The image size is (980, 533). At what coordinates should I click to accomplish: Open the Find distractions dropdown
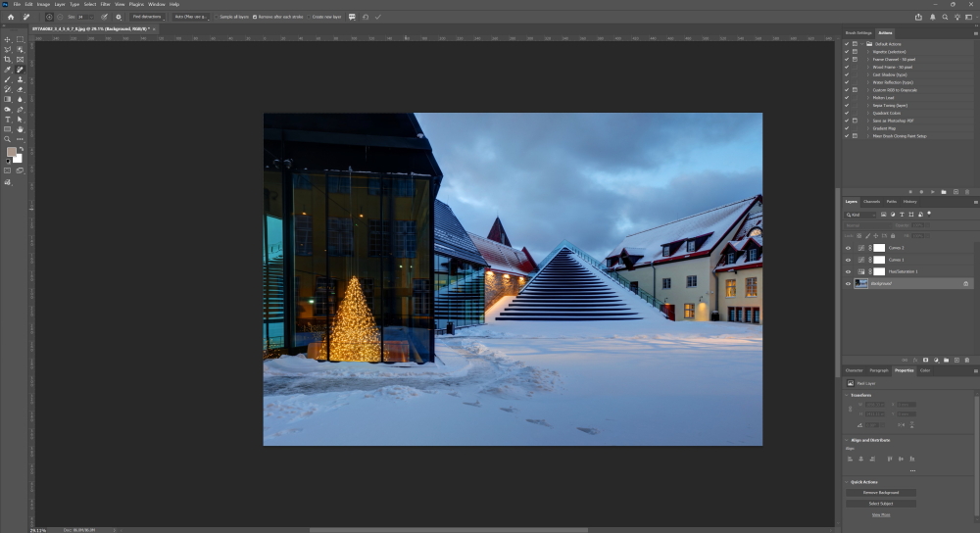[147, 17]
